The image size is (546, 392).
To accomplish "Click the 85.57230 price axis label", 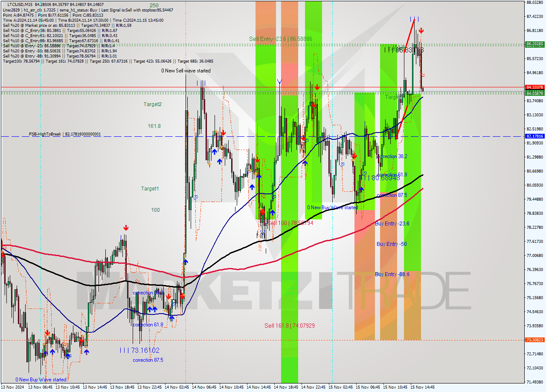I will (535, 59).
